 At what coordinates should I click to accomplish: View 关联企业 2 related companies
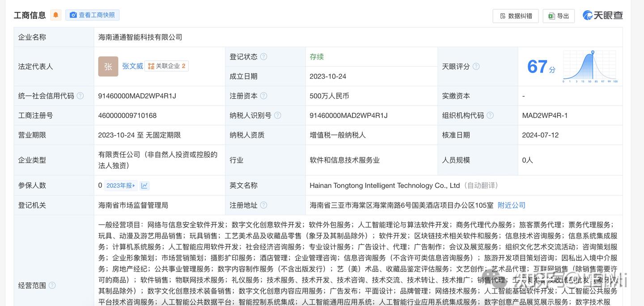coord(166,66)
